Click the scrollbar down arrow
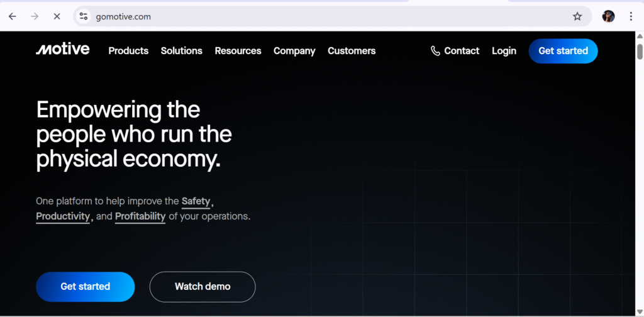 [640, 311]
